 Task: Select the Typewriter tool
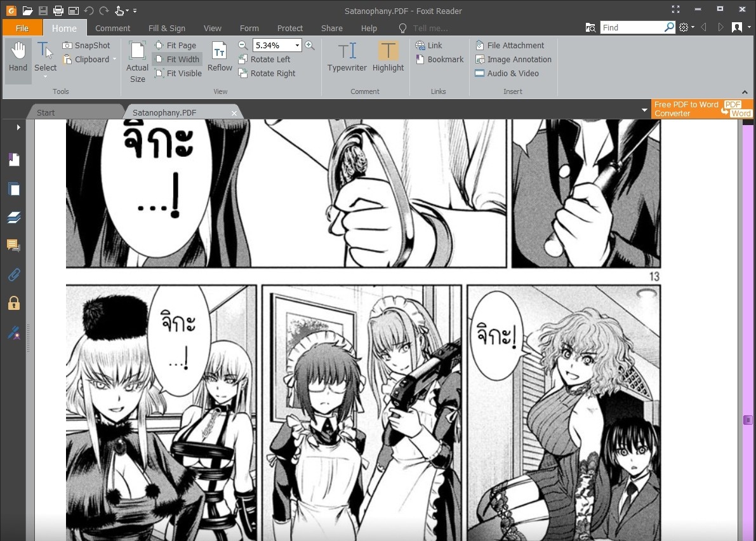(347, 57)
